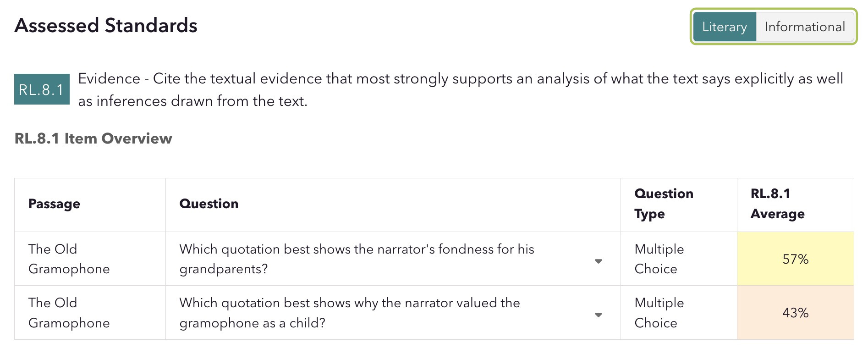Viewport: 868px width, 354px height.
Task: Select the Informational standards toggle
Action: pos(805,27)
